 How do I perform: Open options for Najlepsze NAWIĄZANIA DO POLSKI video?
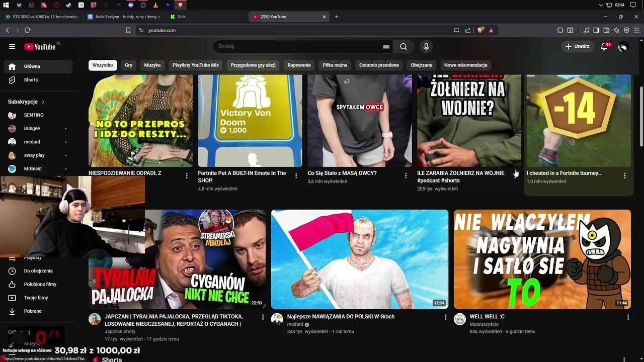click(x=445, y=317)
